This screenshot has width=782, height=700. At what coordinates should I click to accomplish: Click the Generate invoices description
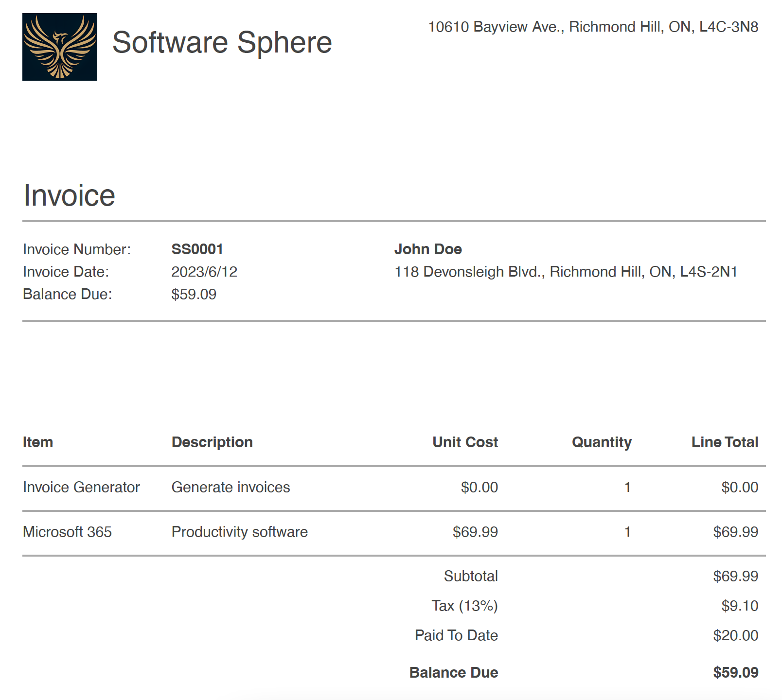click(x=231, y=487)
